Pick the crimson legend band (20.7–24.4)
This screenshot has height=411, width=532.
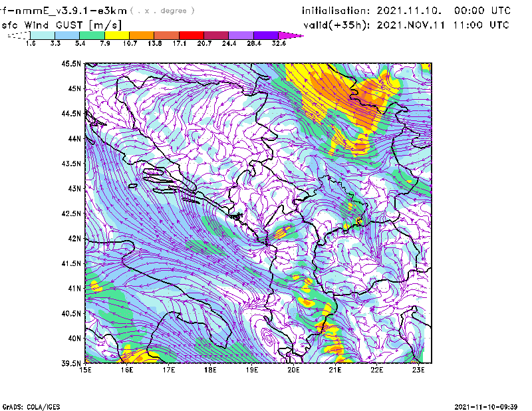(x=216, y=35)
